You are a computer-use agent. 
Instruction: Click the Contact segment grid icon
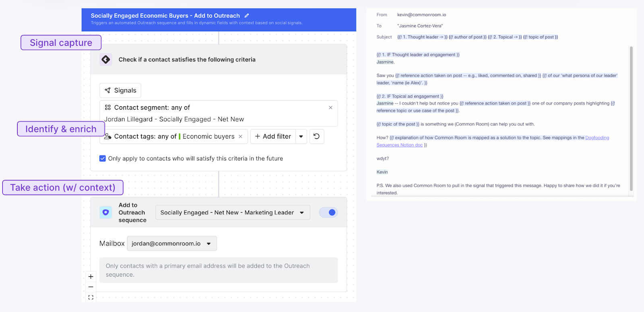[108, 107]
